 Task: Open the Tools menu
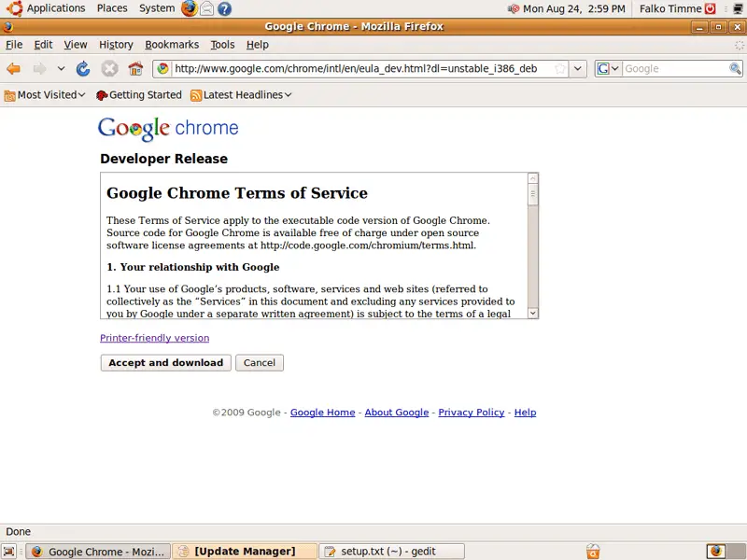[x=222, y=45]
